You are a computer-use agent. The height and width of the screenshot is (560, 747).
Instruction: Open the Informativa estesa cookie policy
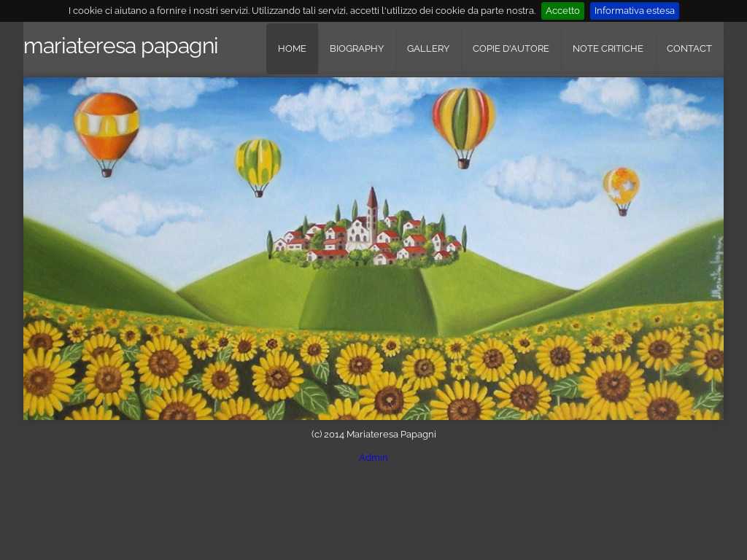pyautogui.click(x=634, y=11)
